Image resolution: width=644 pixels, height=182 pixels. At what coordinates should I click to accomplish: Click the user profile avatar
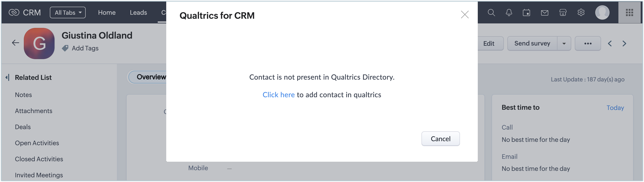(602, 12)
